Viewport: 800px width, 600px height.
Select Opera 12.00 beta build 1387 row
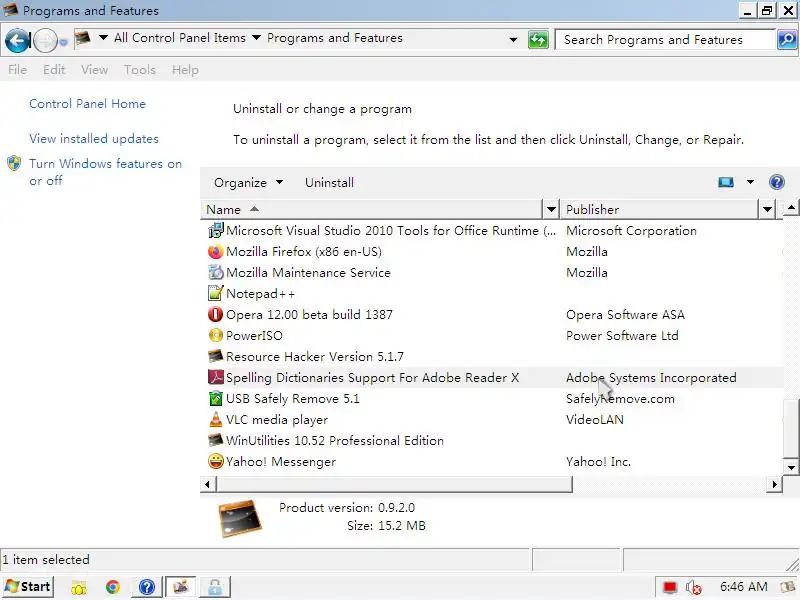(492, 314)
